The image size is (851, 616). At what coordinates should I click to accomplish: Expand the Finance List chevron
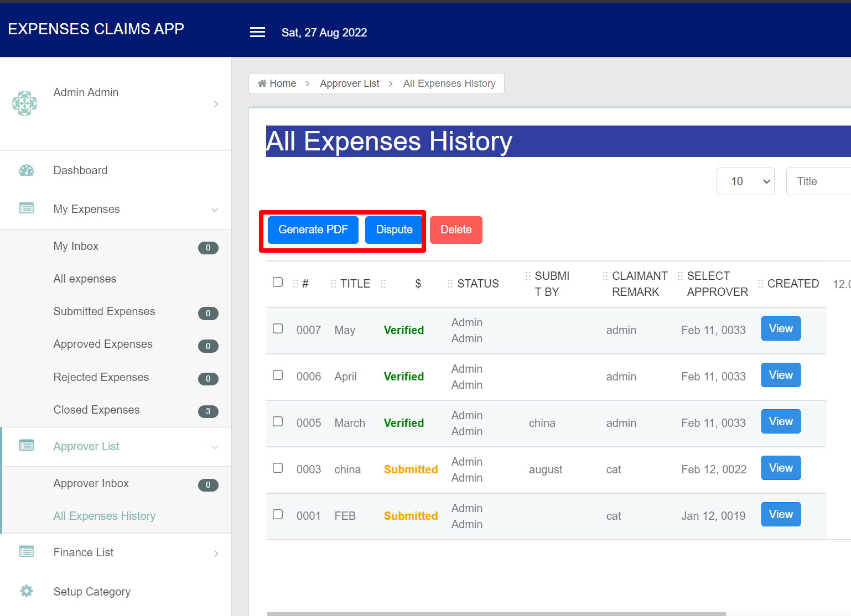click(216, 553)
